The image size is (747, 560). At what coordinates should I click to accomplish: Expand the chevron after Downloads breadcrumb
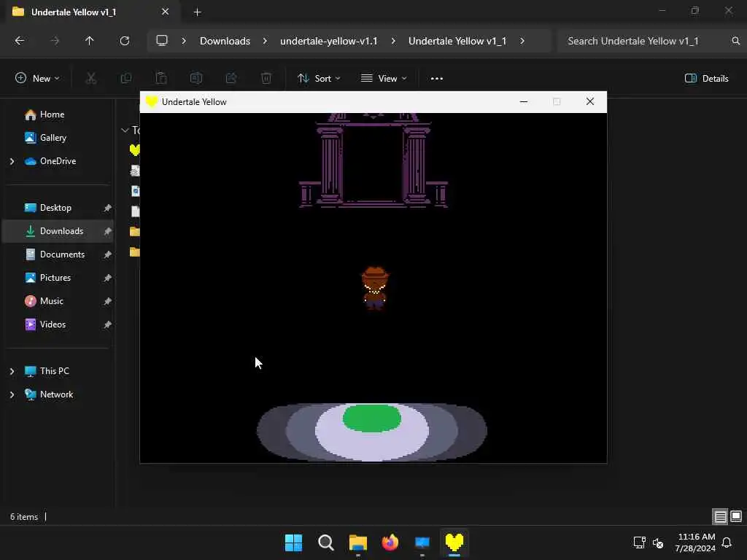tap(265, 42)
